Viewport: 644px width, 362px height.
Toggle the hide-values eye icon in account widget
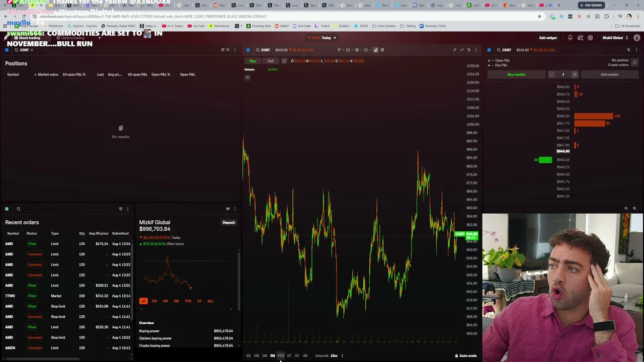227,209
